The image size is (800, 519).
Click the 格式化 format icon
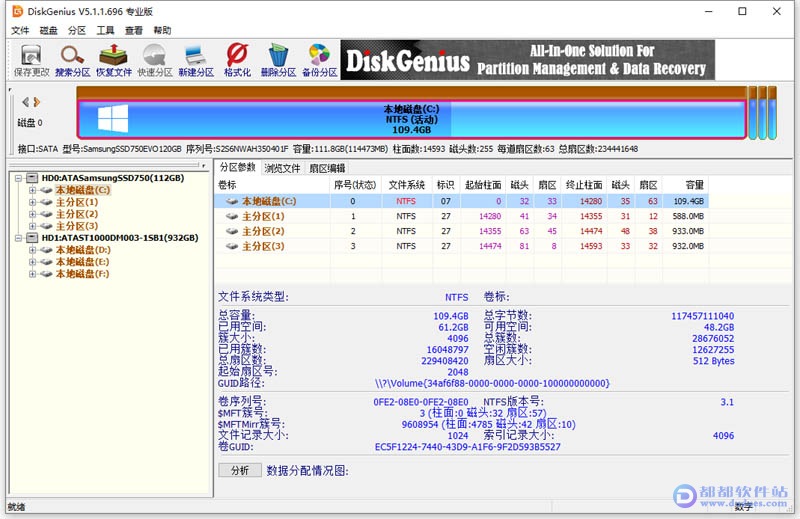(237, 60)
